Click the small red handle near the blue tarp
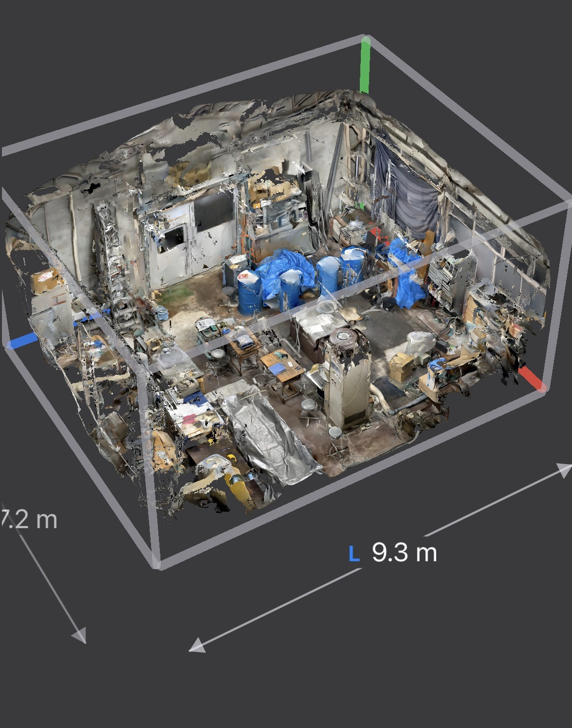 pos(375,231)
